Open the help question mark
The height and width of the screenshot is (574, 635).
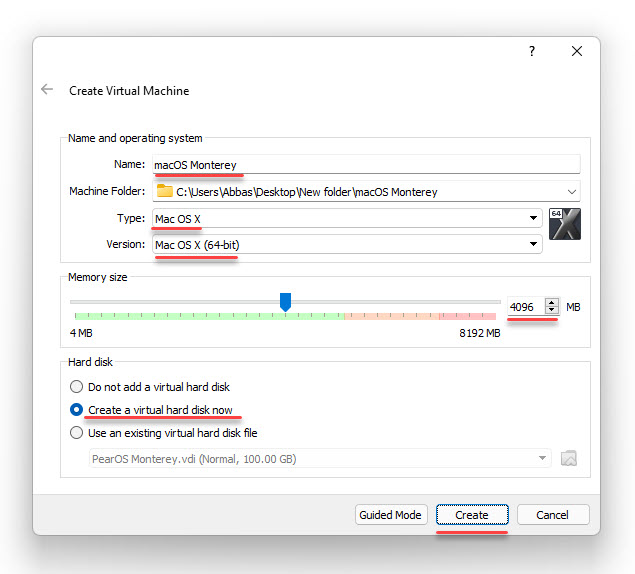[x=532, y=51]
